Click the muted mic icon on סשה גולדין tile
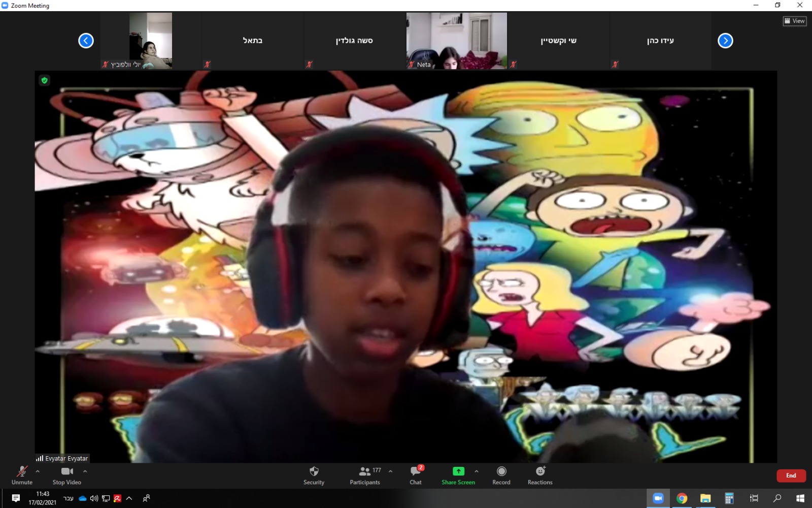The image size is (812, 508). [x=309, y=65]
